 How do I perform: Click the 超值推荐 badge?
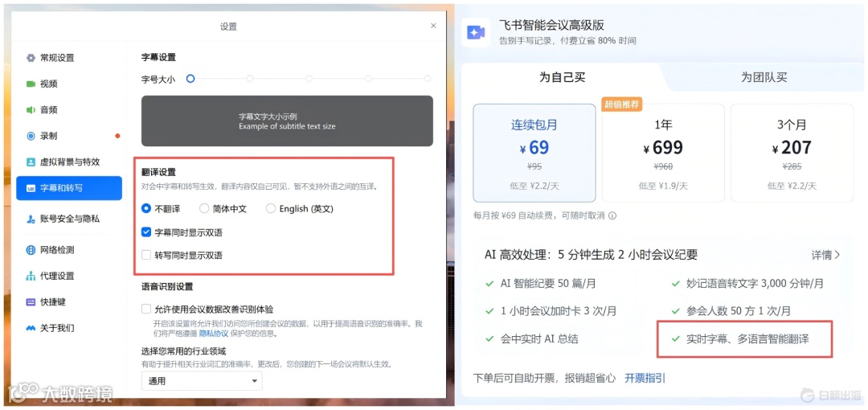622,105
